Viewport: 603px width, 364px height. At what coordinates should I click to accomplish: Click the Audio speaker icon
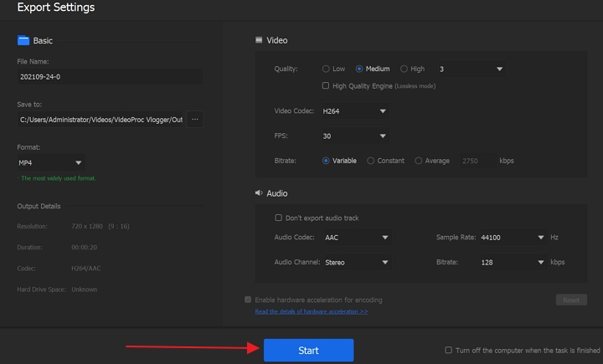[x=259, y=193]
